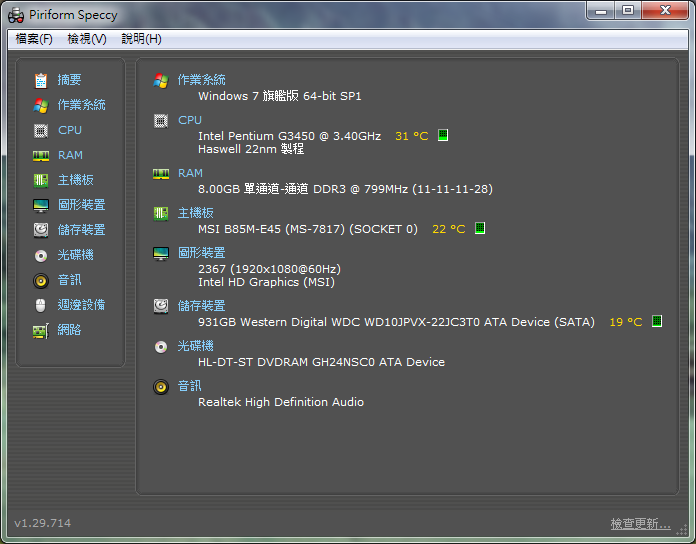
Task: Open 主機板 heading link in summary
Action: pos(196,213)
